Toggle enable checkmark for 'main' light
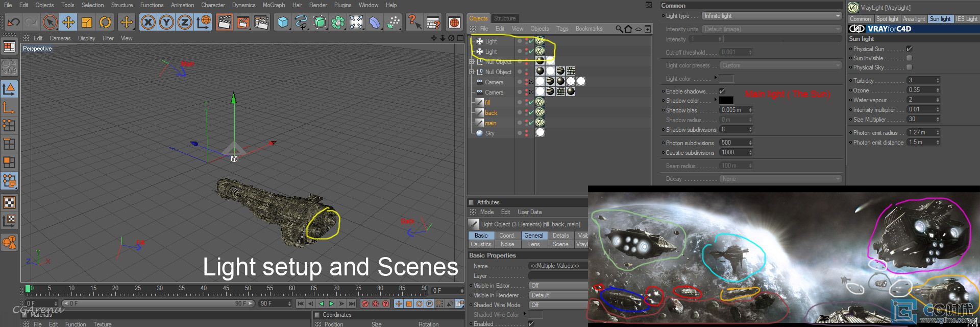This screenshot has height=327, width=980. pos(531,123)
